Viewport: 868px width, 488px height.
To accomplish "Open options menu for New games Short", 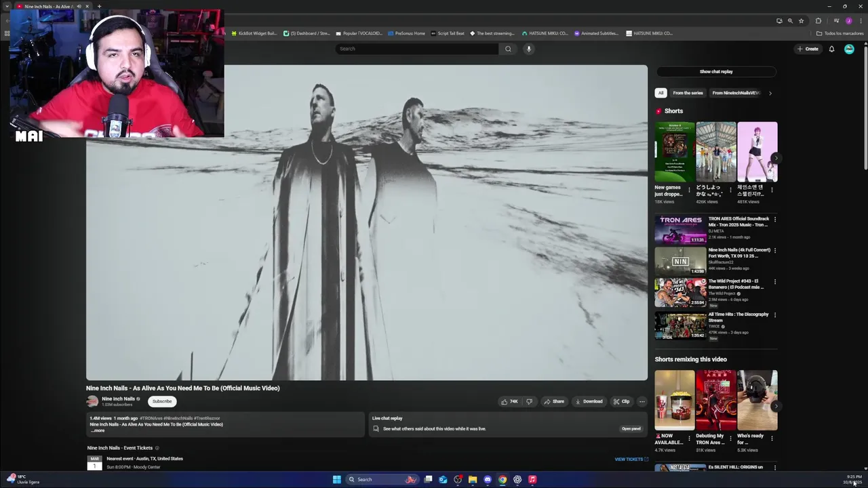I will click(690, 190).
